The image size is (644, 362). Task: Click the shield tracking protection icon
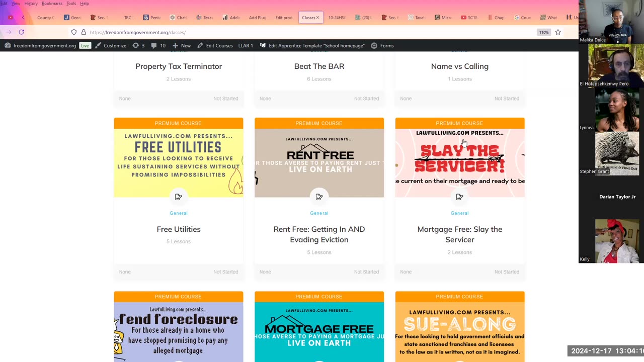[x=74, y=32]
